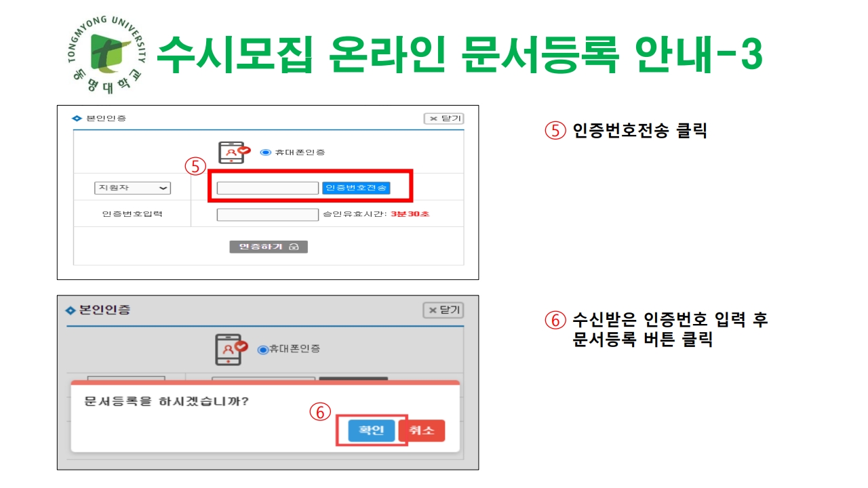
Task: Click the red circled 6 marker in the confirm dialog
Action: (320, 412)
